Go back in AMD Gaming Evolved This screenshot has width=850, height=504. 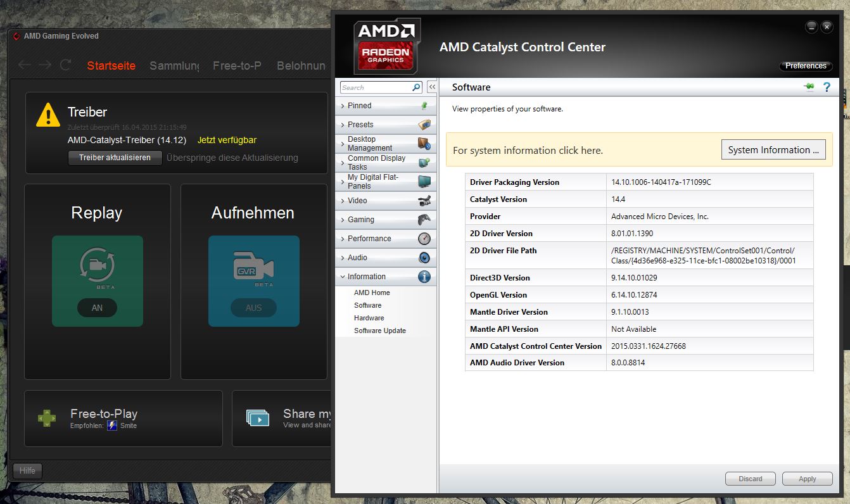(25, 65)
